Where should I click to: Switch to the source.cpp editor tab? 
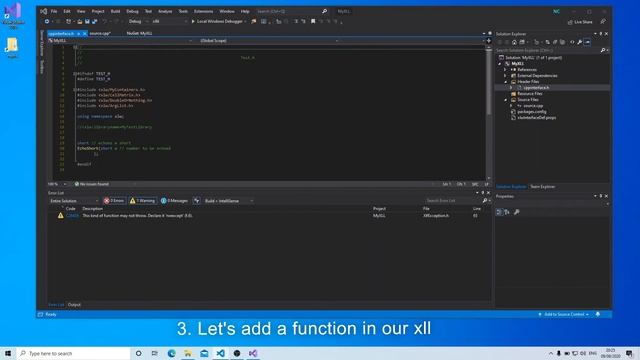[x=100, y=33]
